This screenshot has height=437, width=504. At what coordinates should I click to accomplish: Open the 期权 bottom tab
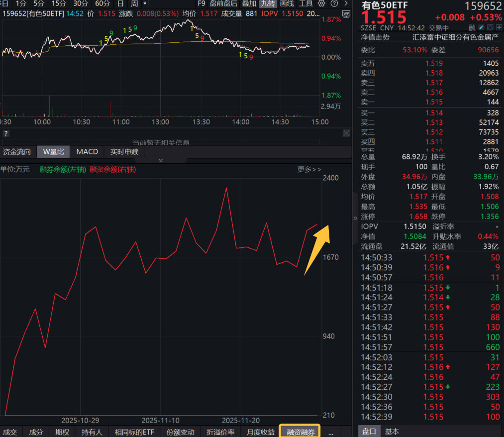(x=62, y=432)
